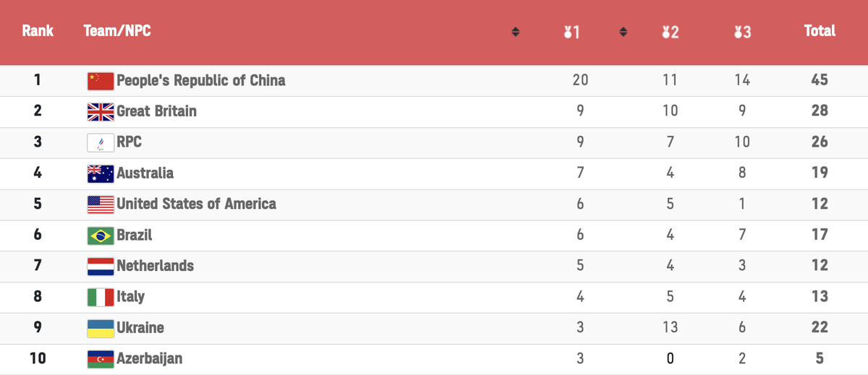The width and height of the screenshot is (868, 375).
Task: Click the People's Republic of China flag icon
Action: [x=101, y=81]
